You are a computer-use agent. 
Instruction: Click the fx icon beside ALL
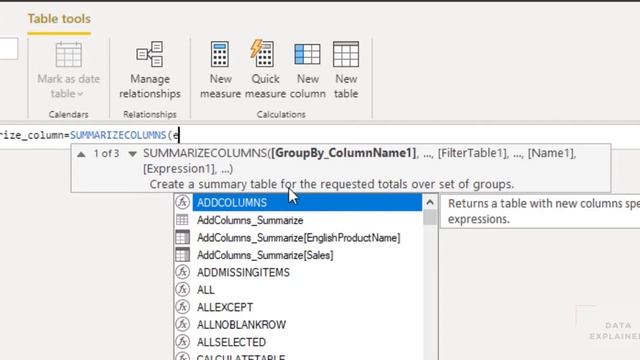coord(182,289)
